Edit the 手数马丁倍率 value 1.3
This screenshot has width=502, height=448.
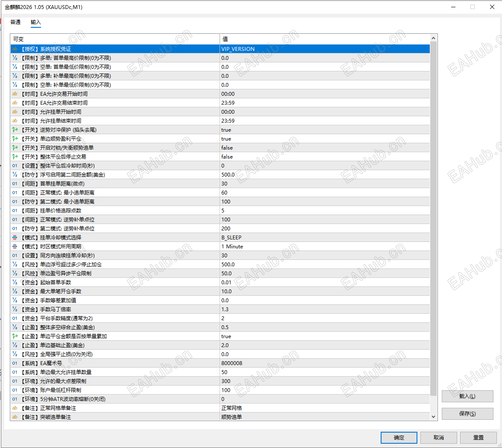325,309
